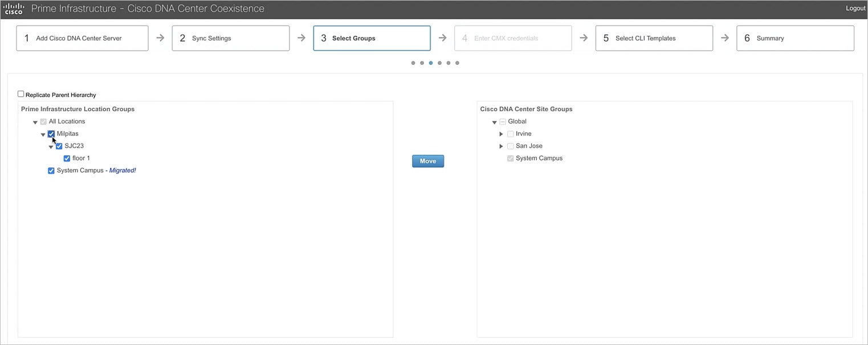Jump to step 5 Select CLI Templates
The height and width of the screenshot is (345, 868).
[x=654, y=38]
